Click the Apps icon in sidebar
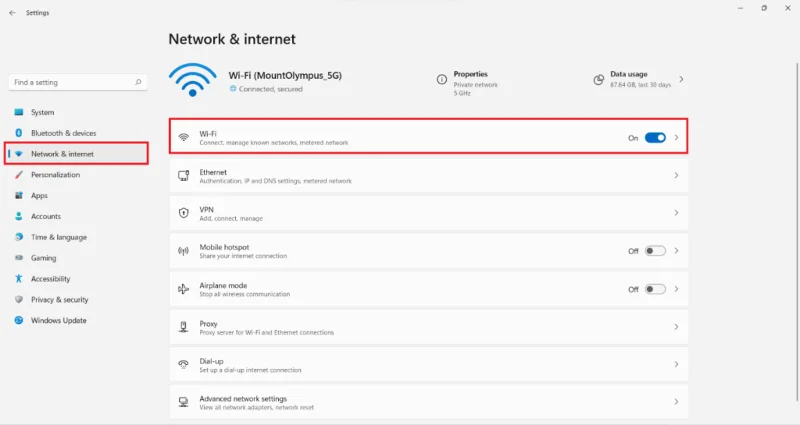The image size is (800, 425). tap(19, 195)
